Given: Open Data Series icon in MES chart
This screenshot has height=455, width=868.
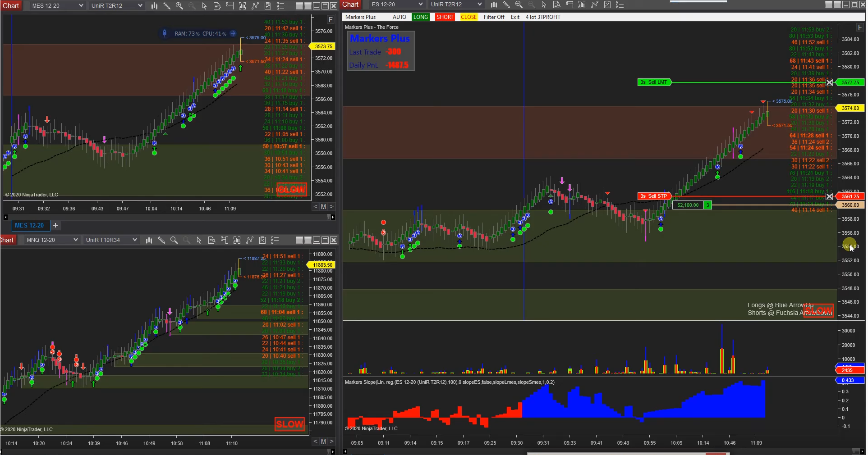Looking at the screenshot, I should pos(242,6).
